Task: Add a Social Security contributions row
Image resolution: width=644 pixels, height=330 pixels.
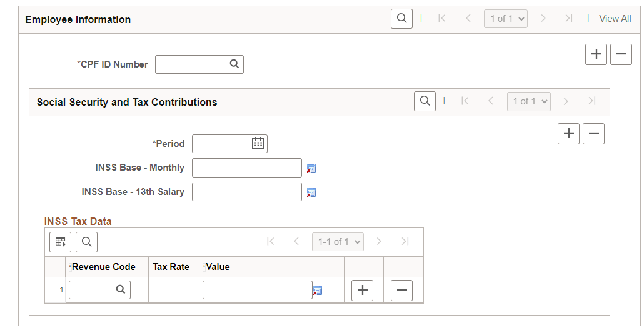Action: click(x=568, y=134)
